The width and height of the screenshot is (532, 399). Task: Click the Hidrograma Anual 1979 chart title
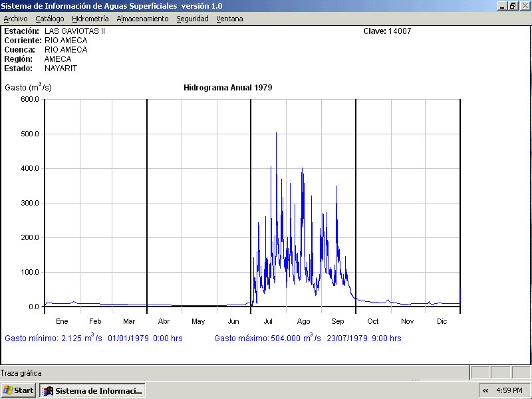point(227,88)
